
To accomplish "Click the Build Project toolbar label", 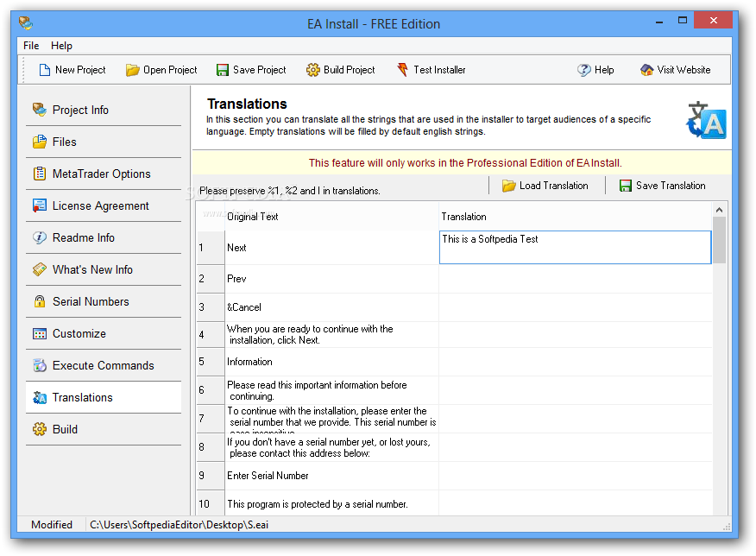I will [x=349, y=70].
